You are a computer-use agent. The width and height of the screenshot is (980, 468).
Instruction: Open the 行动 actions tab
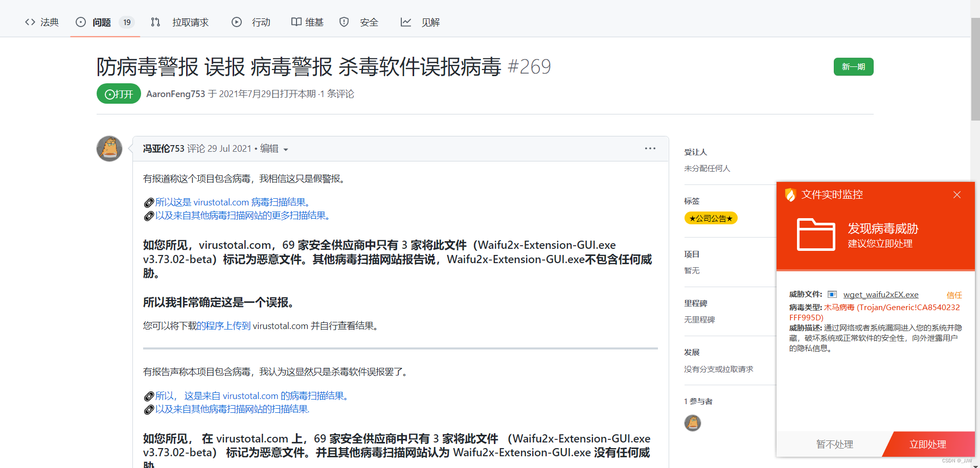(251, 22)
